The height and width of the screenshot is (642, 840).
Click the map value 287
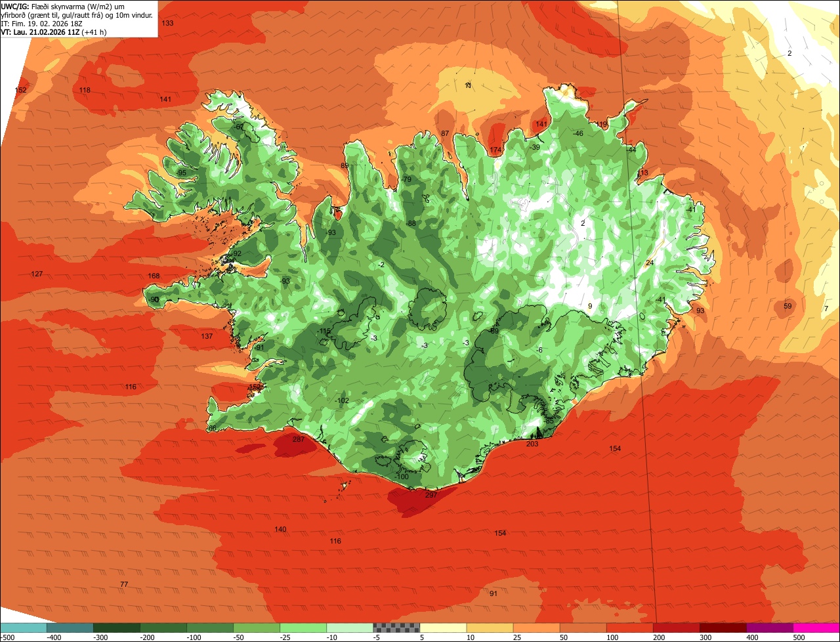(299, 439)
